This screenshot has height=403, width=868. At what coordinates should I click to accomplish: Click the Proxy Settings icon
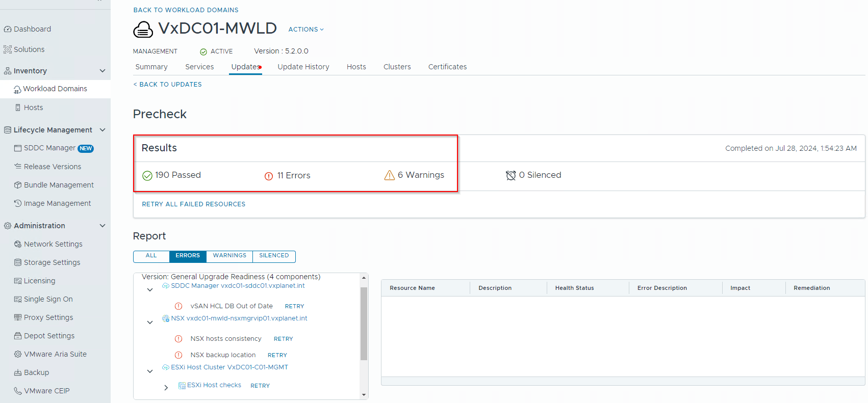click(18, 317)
